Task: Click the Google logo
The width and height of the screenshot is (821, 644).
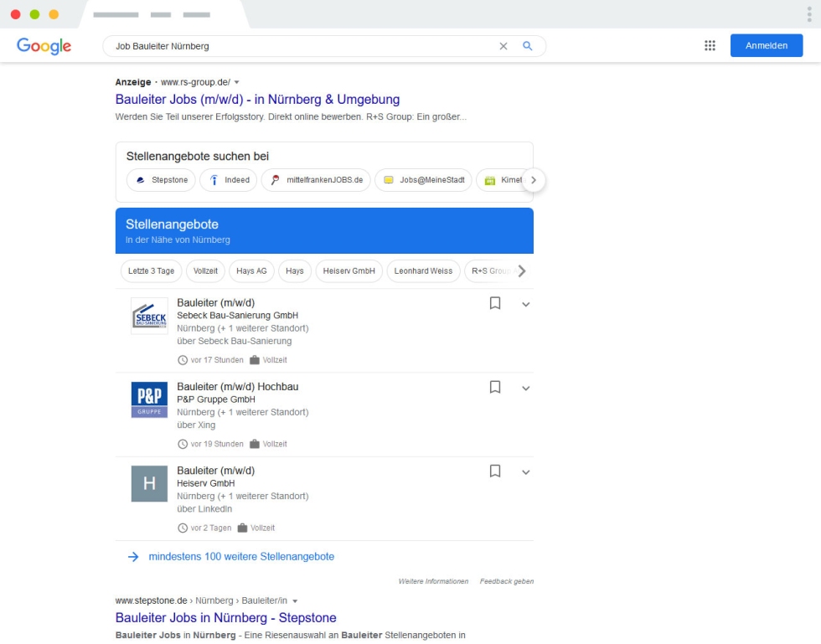Action: tap(44, 46)
